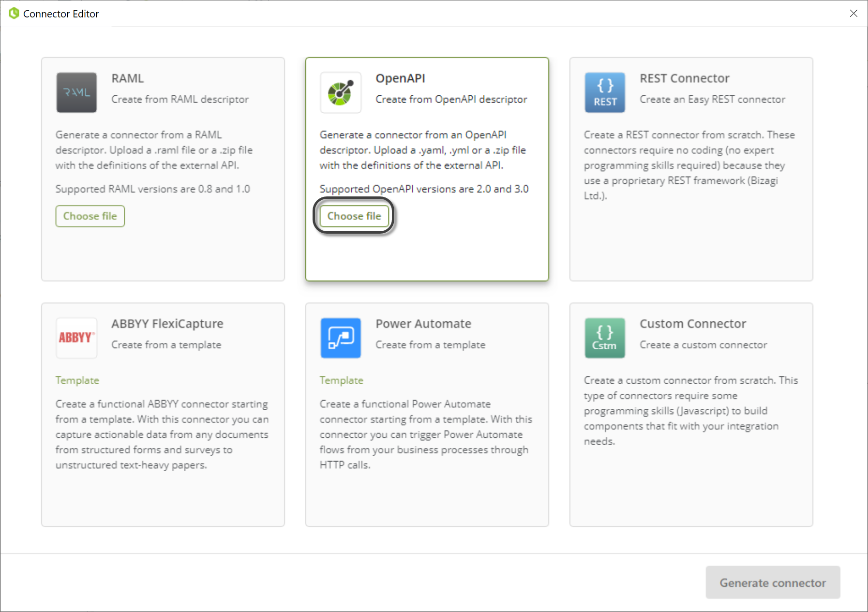Click the Template label under ABBYY FlexiCapture
Viewport: 868px width, 612px height.
77,380
